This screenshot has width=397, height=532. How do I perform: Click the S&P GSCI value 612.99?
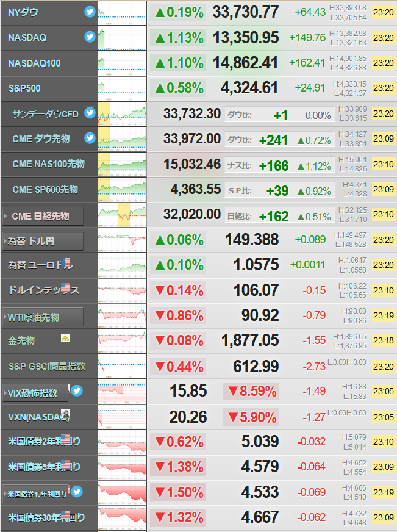point(256,366)
